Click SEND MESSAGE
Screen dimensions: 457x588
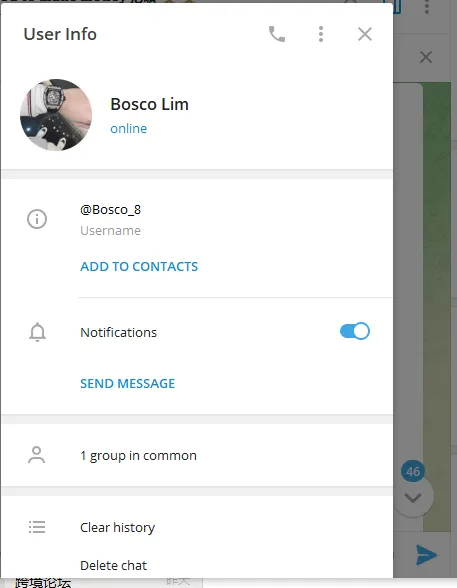tap(127, 384)
